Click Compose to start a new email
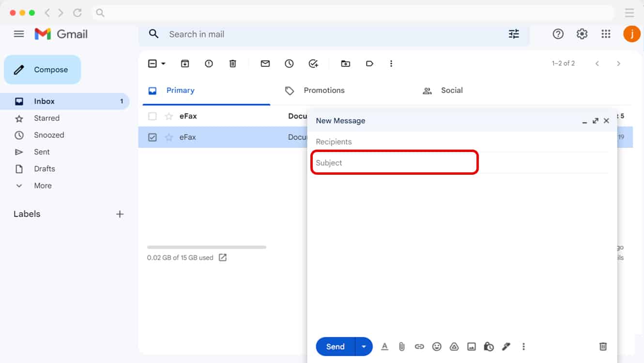644x363 pixels. coord(42,69)
